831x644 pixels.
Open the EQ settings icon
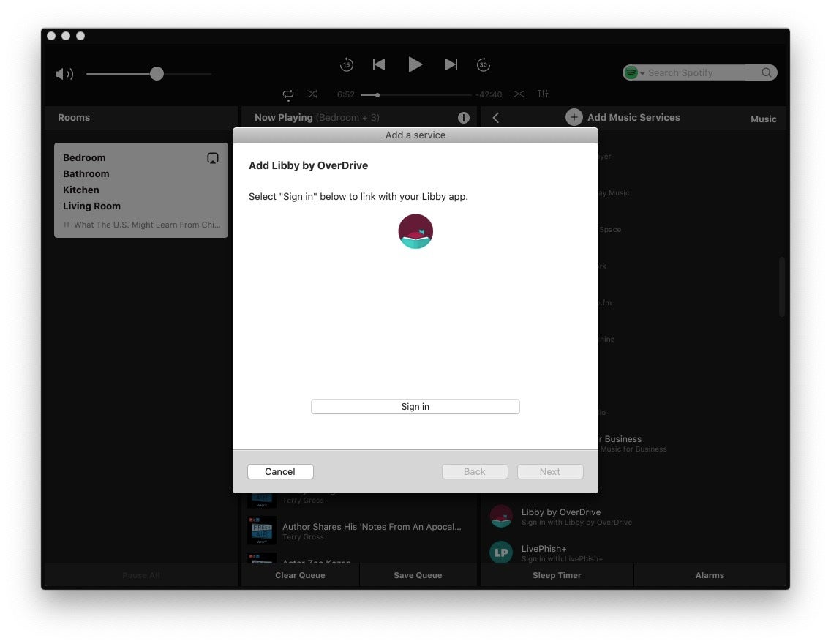(543, 94)
